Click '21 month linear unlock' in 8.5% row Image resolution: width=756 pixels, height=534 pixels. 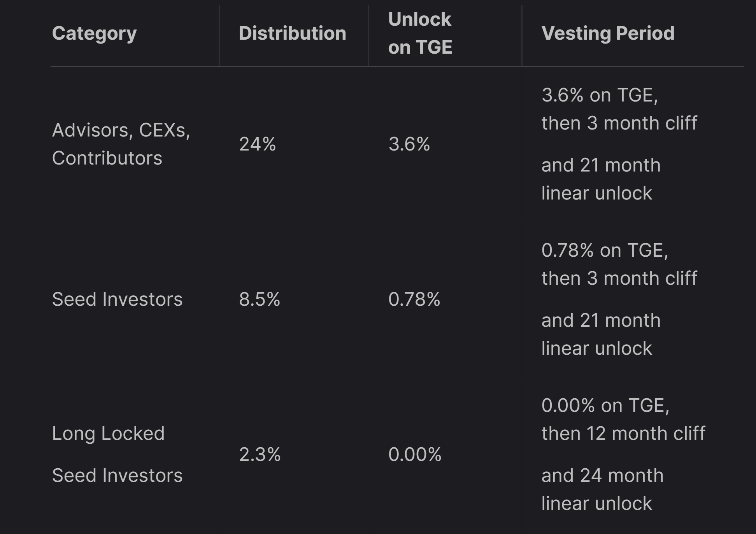tap(601, 334)
